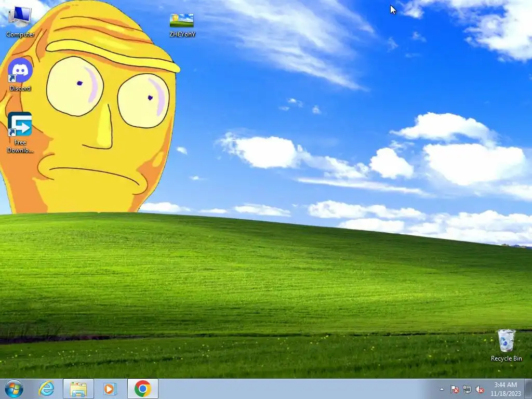The width and height of the screenshot is (532, 399).
Task: Click the Computer label text
Action: (x=20, y=34)
